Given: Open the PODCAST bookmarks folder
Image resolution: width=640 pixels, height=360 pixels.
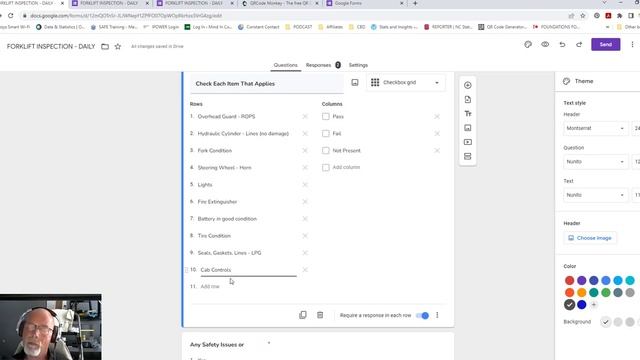Looking at the screenshot, I should [x=298, y=27].
